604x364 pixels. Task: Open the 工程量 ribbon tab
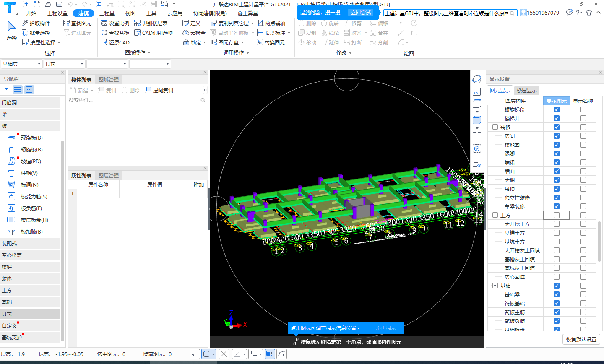pyautogui.click(x=107, y=13)
